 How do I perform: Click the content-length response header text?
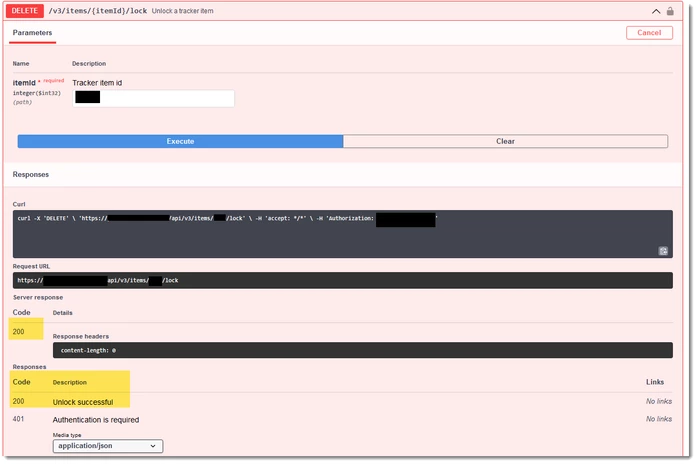point(88,350)
